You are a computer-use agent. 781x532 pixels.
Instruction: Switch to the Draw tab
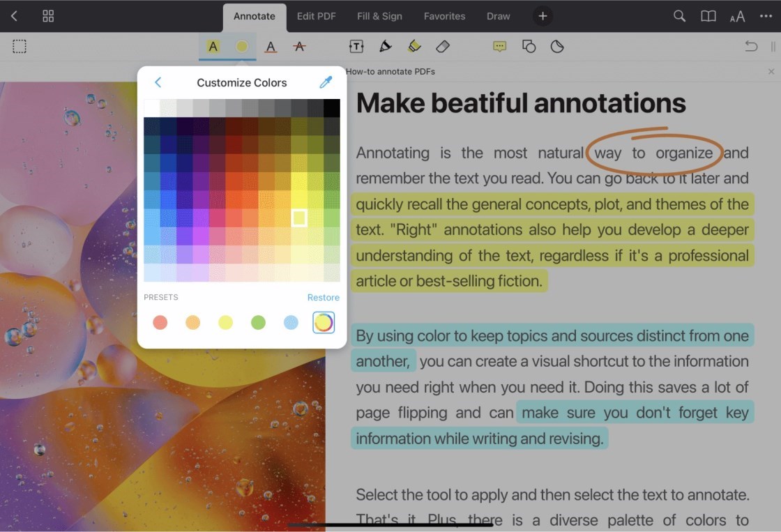(498, 16)
